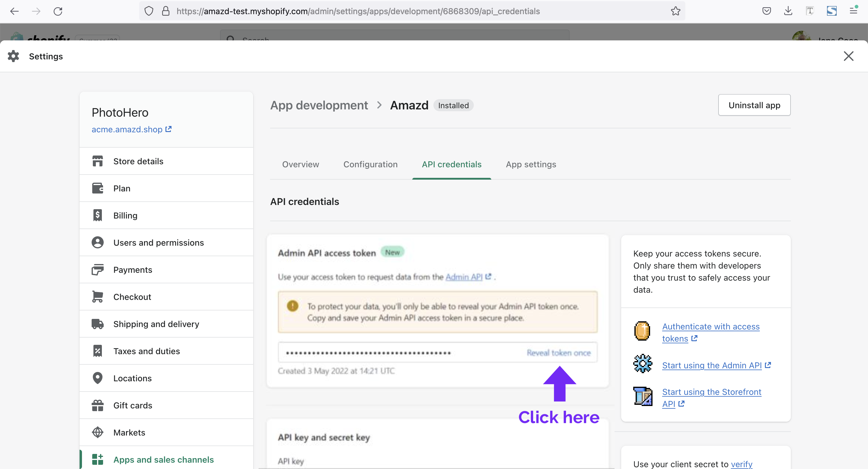
Task: Open the browser downloads icon
Action: [788, 11]
